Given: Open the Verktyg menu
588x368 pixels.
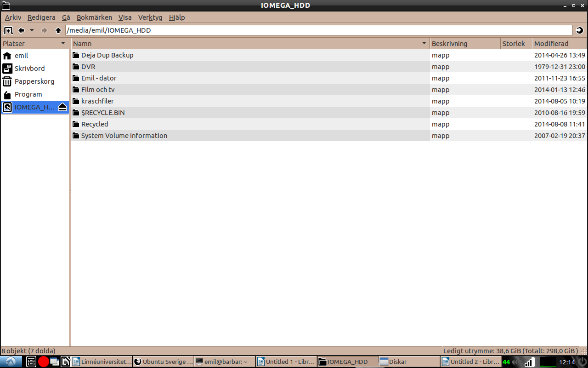Looking at the screenshot, I should [x=150, y=17].
